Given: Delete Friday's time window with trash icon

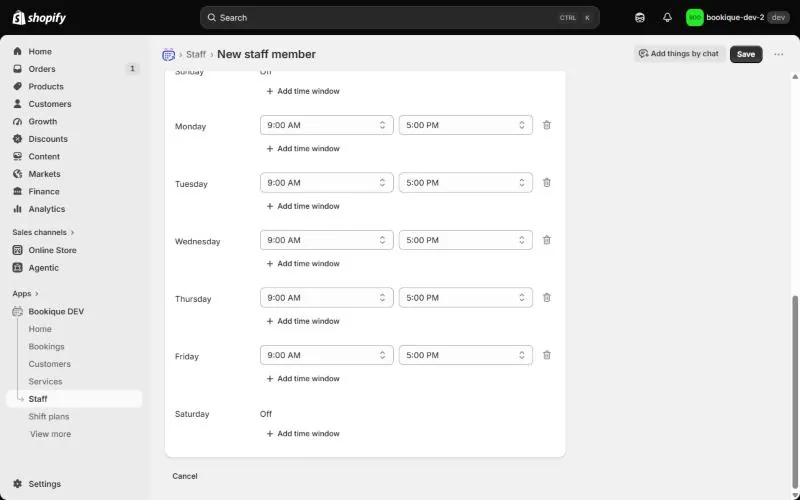Looking at the screenshot, I should pos(546,355).
